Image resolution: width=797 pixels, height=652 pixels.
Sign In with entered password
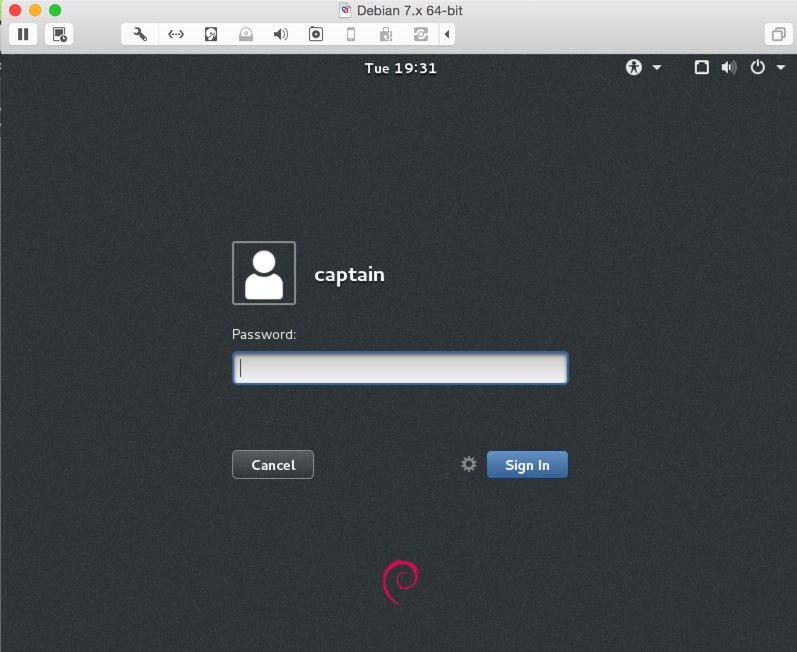527,464
